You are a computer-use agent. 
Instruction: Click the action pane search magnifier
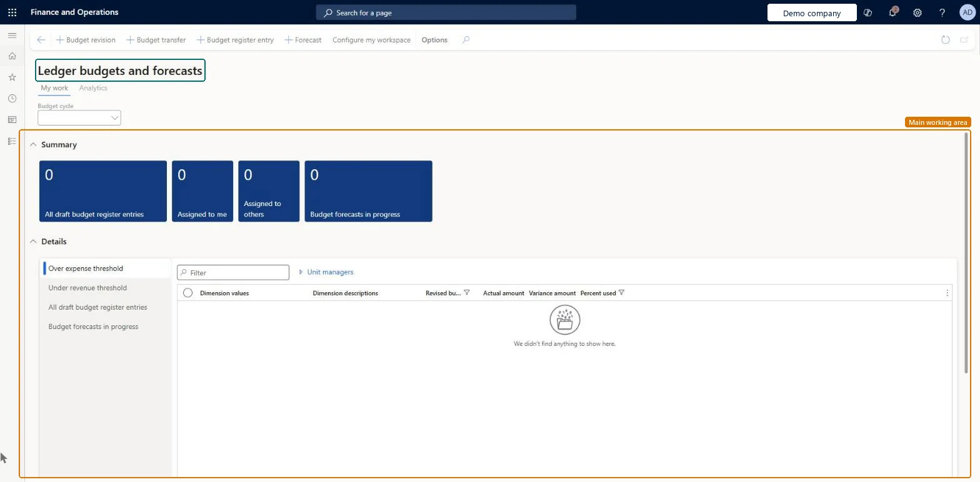tap(466, 40)
